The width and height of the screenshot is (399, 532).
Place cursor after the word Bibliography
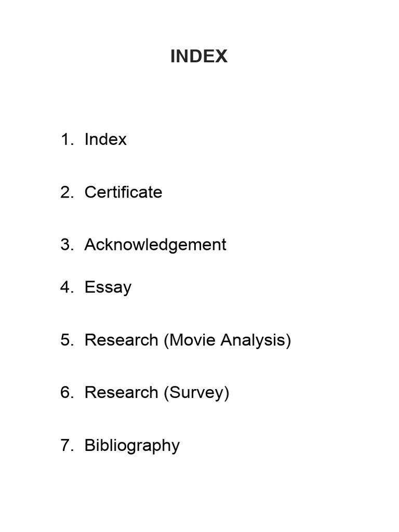click(180, 445)
